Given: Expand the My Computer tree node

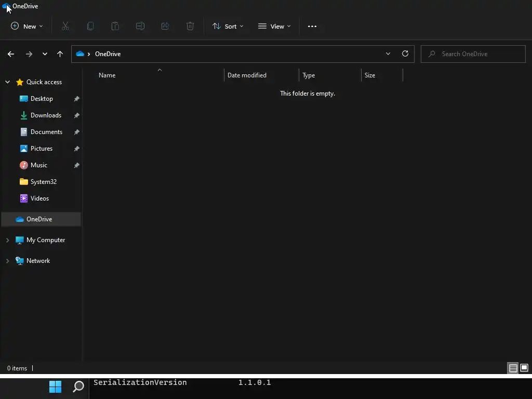Looking at the screenshot, I should (7, 240).
